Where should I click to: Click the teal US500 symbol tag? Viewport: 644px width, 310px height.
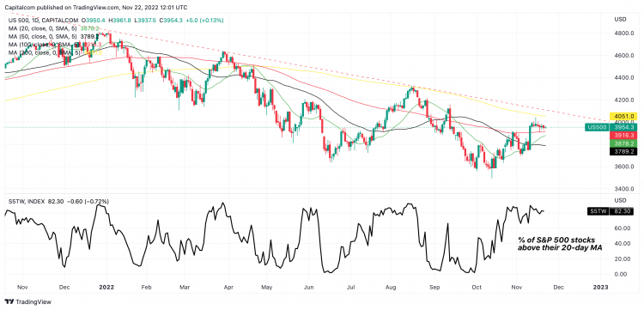(x=598, y=127)
